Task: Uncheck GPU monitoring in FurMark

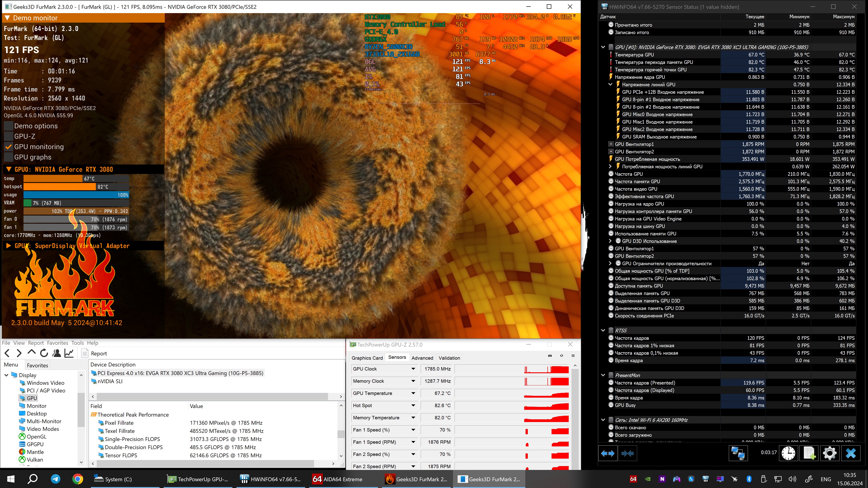Action: tap(9, 147)
